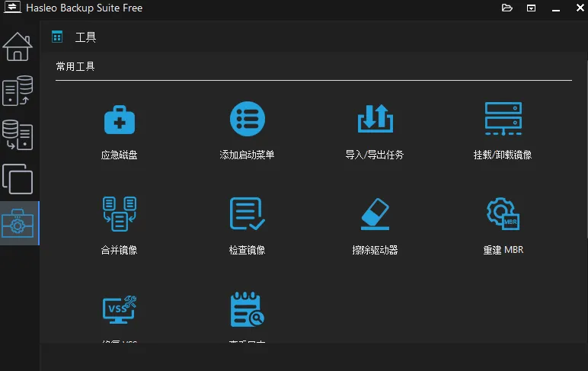Click the VSS repair monitor icon
The image size is (588, 371).
(x=120, y=309)
